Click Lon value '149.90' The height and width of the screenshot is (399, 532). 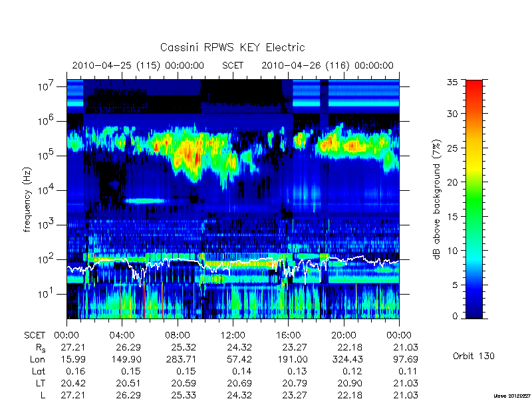(126, 359)
